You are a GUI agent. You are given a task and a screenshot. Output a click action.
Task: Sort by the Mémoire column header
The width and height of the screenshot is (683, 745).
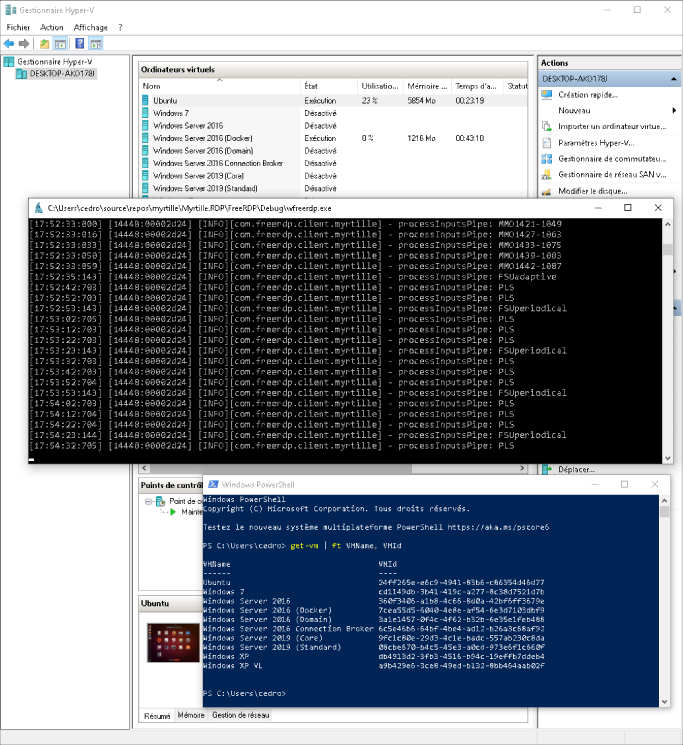coord(427,86)
